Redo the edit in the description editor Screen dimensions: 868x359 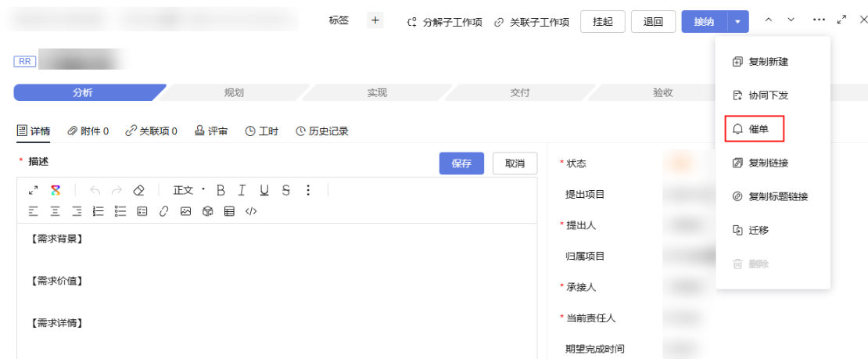point(117,191)
